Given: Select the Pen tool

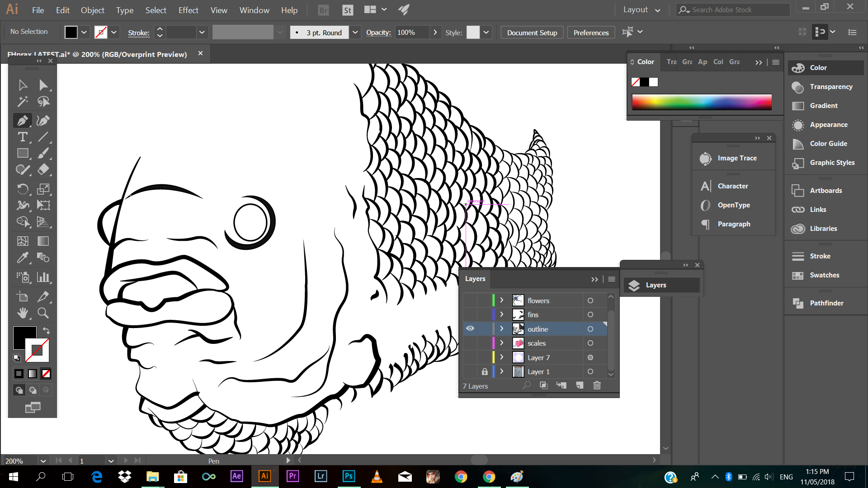Looking at the screenshot, I should [x=23, y=120].
